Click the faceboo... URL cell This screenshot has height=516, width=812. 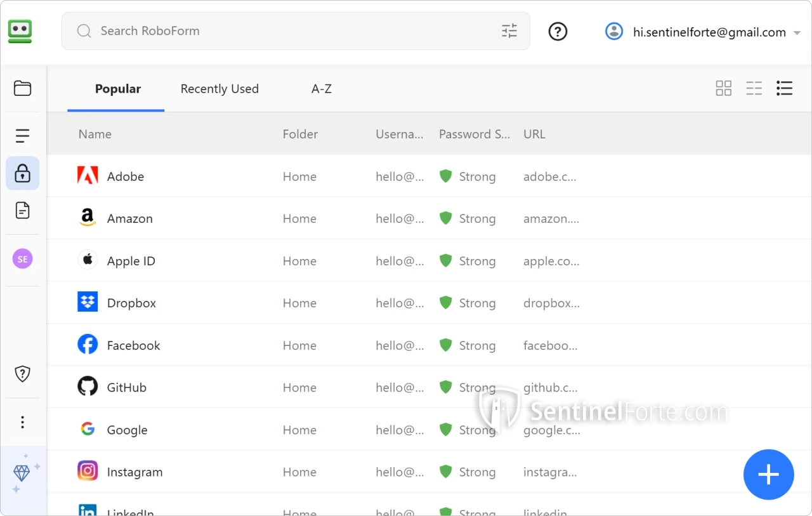pyautogui.click(x=551, y=345)
